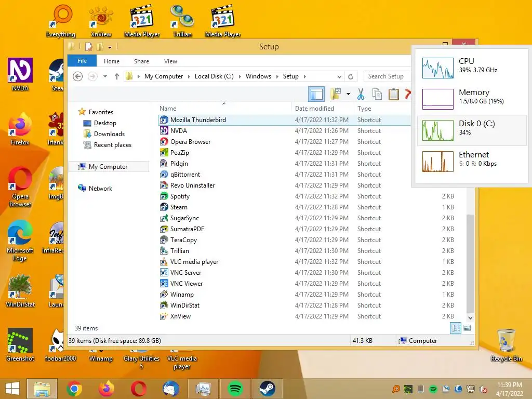Viewport: 532px width, 399px height.
Task: Select Disk 0 (C:) in performance widget
Action: (472, 130)
